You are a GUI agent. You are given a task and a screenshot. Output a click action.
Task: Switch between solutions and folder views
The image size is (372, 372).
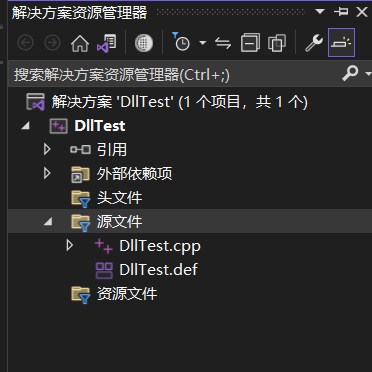(106, 43)
